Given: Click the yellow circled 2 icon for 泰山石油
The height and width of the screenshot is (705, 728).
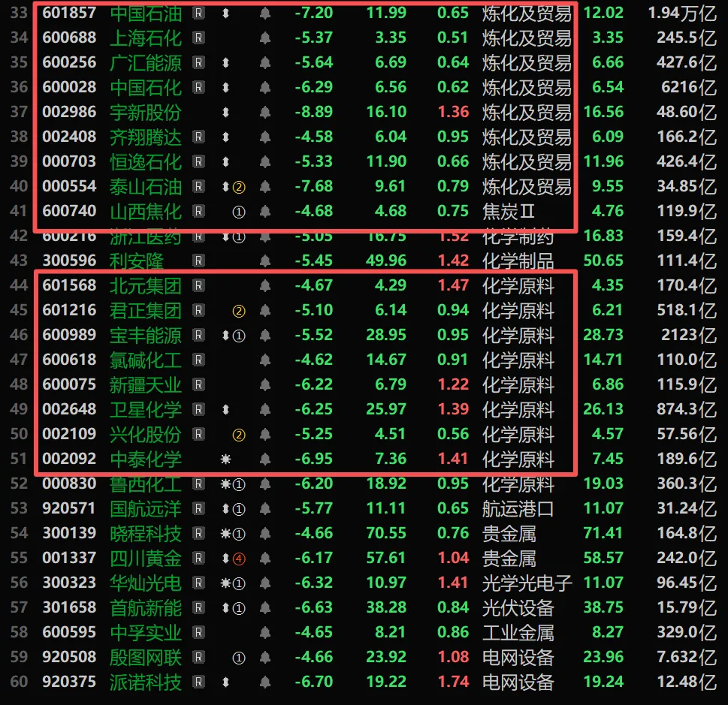Looking at the screenshot, I should tap(239, 187).
